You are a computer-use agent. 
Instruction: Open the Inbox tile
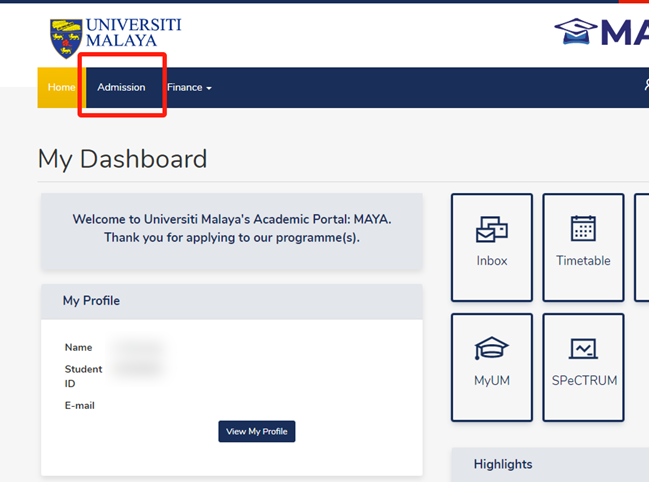492,247
